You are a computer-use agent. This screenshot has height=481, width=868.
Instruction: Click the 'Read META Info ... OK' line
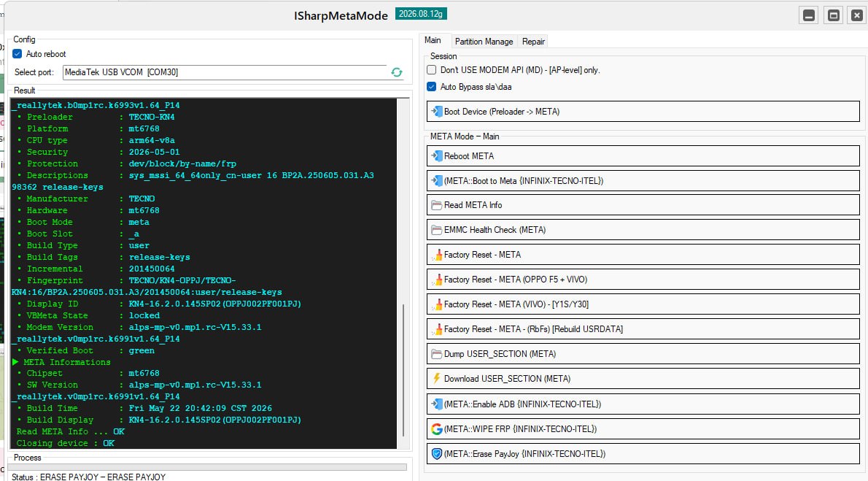[70, 431]
